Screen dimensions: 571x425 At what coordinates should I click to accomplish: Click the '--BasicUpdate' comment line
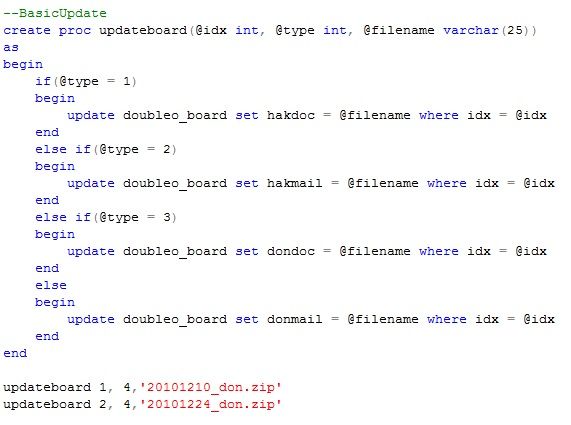tap(55, 13)
